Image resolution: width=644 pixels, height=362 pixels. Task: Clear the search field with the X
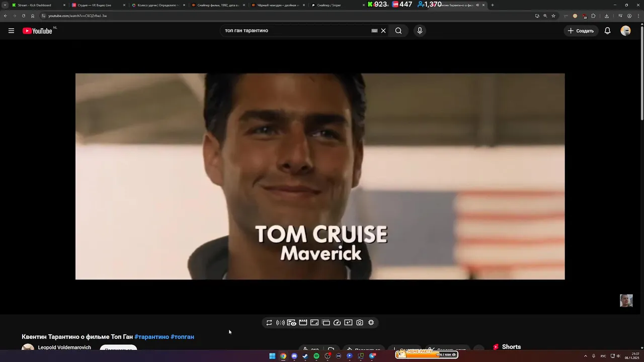coord(383,31)
